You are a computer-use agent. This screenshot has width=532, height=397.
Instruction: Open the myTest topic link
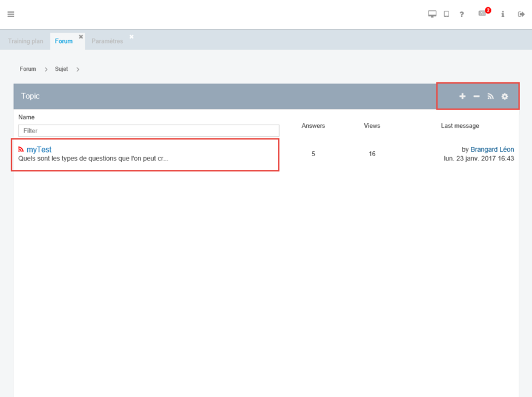(39, 149)
